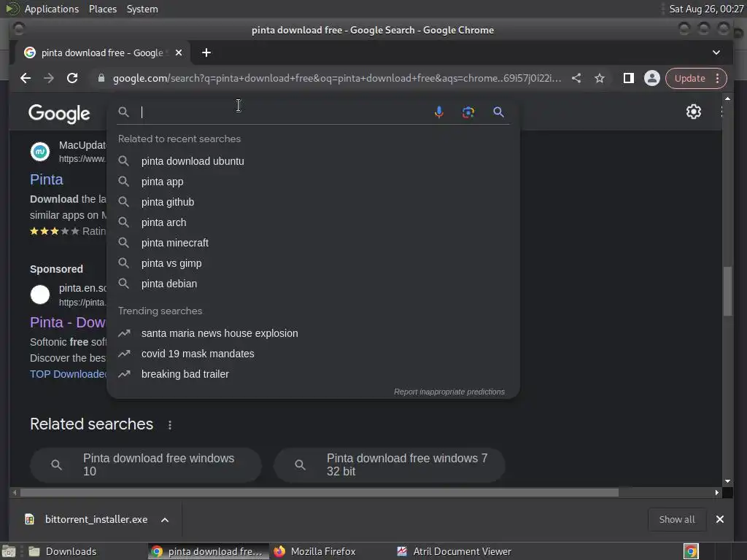Click the MacUpdate site favicon
Image resolution: width=747 pixels, height=560 pixels.
[40, 152]
